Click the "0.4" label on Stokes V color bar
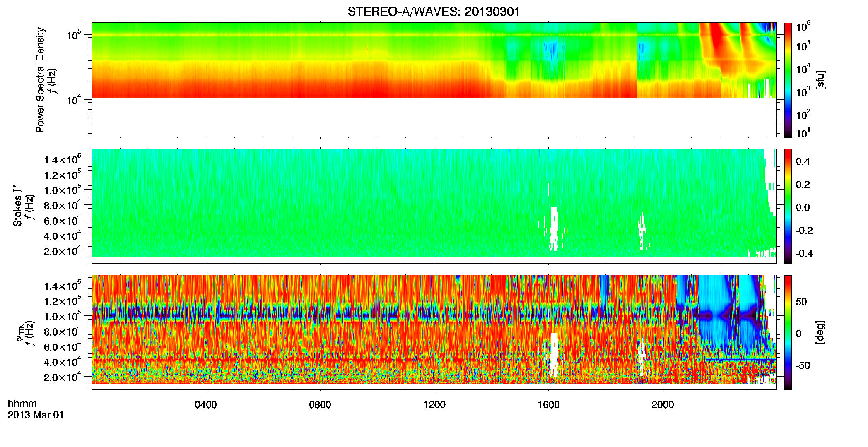Screen dimensions: 868x447 coord(803,162)
